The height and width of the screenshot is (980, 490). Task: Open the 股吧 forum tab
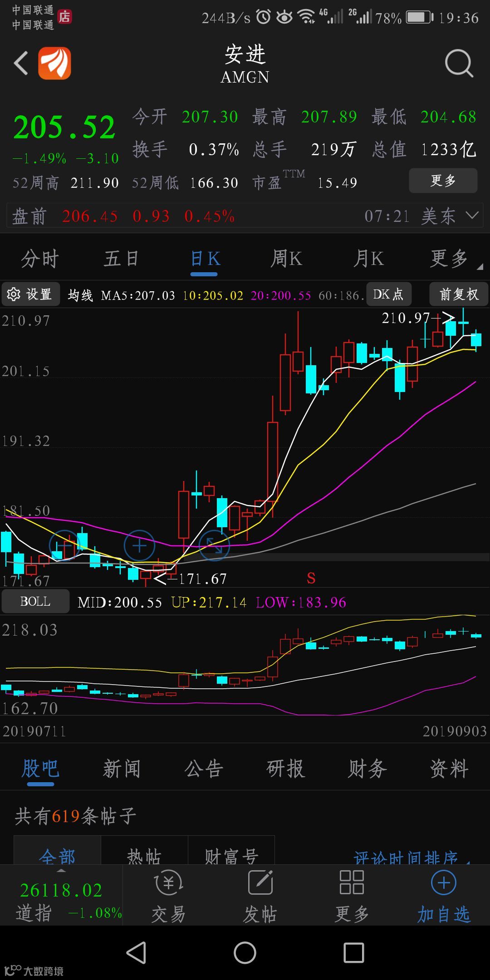40,769
